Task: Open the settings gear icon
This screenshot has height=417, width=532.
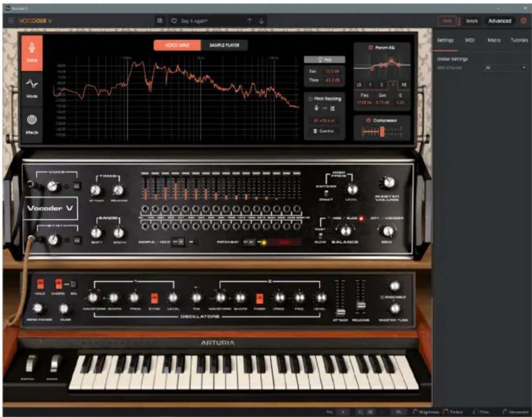Action: point(523,20)
